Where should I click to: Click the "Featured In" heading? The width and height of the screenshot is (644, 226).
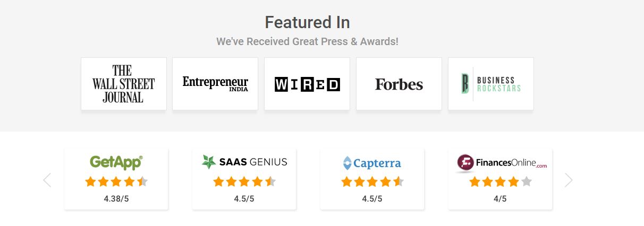click(307, 22)
